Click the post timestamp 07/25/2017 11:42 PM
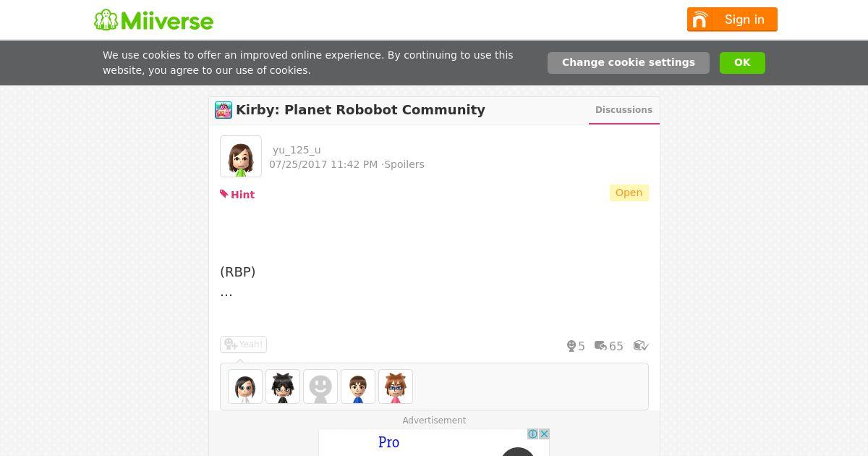This screenshot has height=456, width=868. coord(323,164)
